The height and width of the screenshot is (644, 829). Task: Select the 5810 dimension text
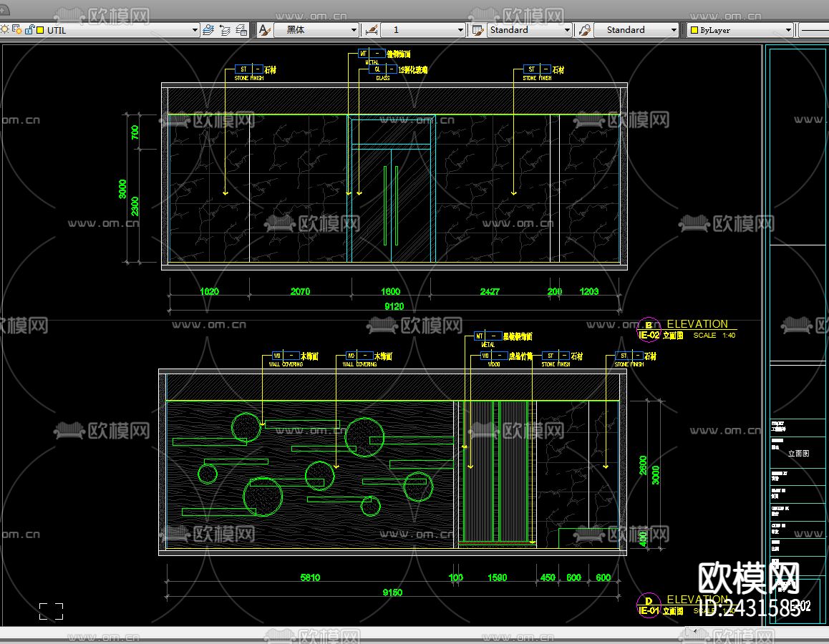point(311,577)
